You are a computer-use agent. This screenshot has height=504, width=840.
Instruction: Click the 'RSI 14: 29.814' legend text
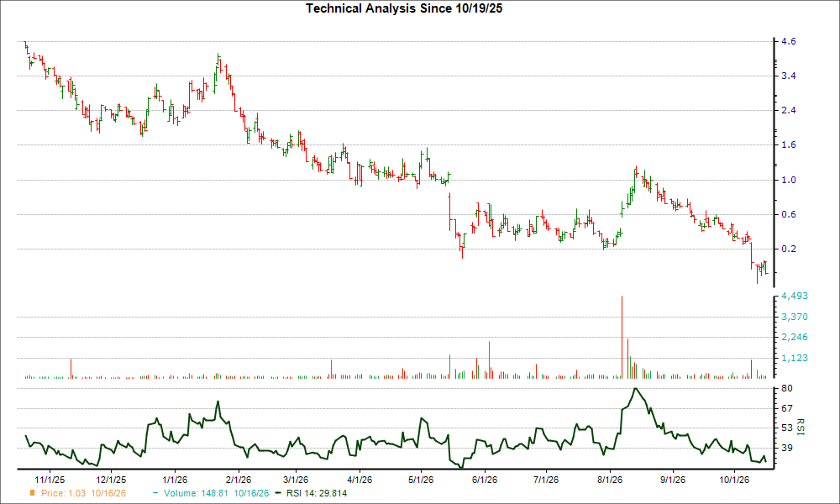(317, 493)
